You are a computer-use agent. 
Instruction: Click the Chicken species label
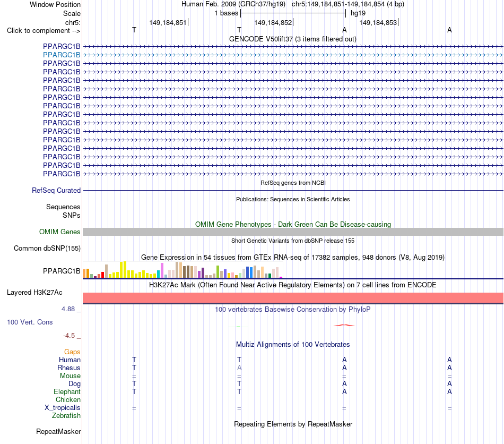pyautogui.click(x=68, y=399)
